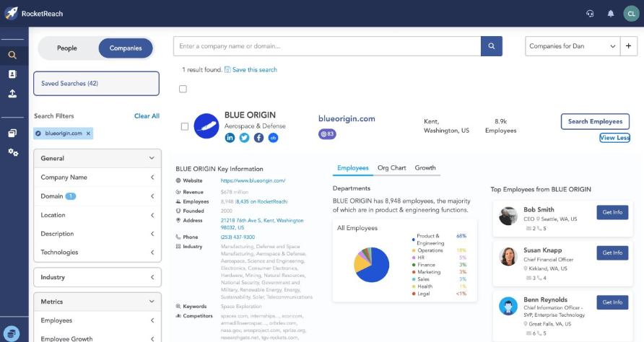Open the https://www.blueorigin.com/ website link
644x342 pixels.
tap(253, 180)
